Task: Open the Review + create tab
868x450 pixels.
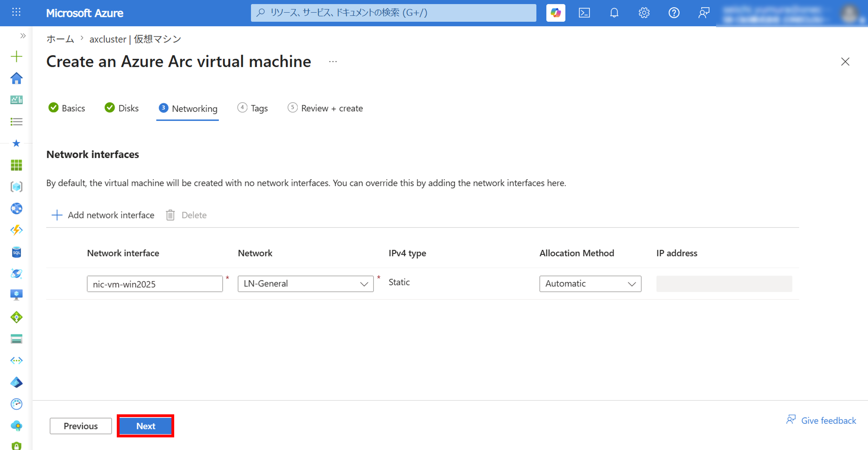Action: pos(325,108)
